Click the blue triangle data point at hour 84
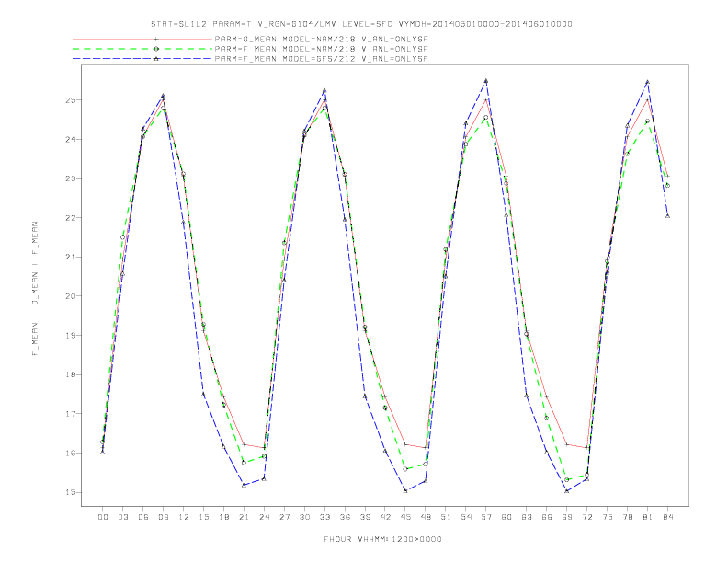728x563 pixels. (x=667, y=216)
